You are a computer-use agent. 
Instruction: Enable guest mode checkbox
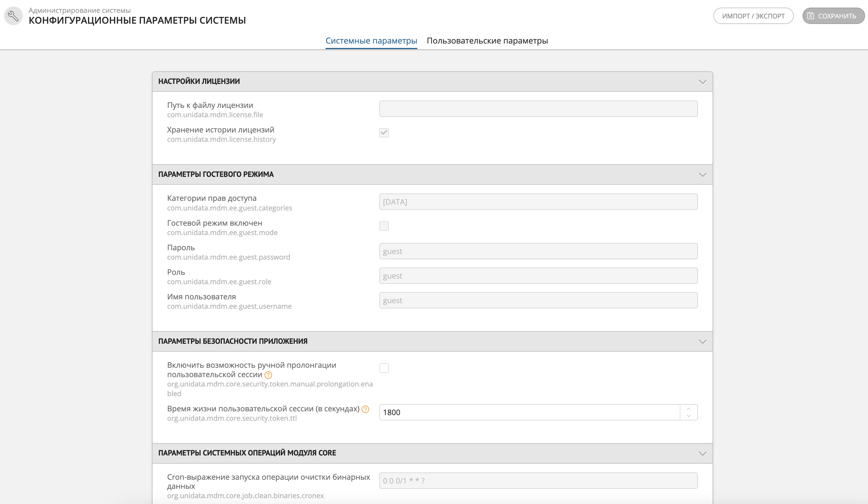click(x=384, y=226)
